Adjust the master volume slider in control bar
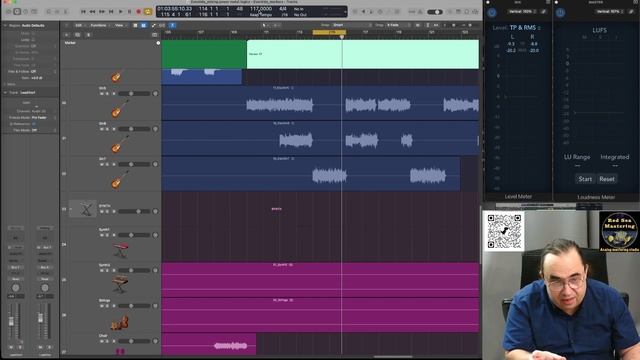Screen dimensions: 640x360 [x=435, y=12]
